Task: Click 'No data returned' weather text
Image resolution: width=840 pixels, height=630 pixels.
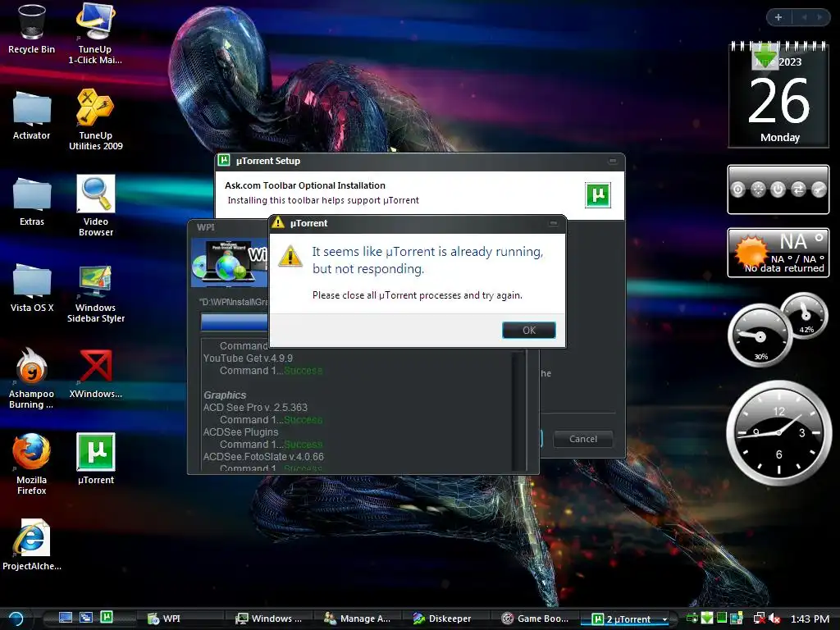Action: [783, 268]
